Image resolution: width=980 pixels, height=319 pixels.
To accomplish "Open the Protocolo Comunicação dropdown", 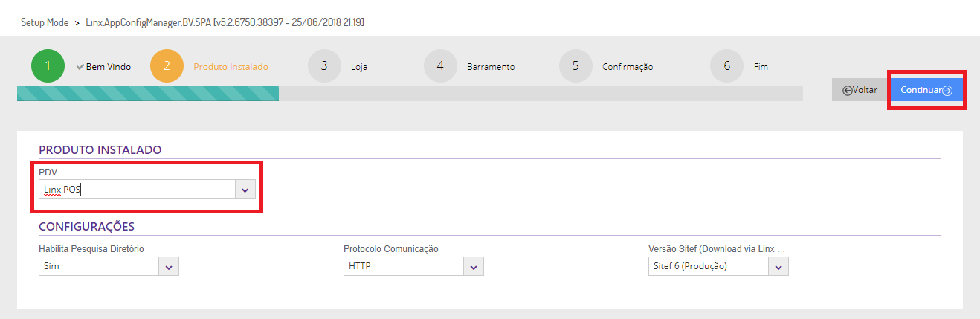I will tap(474, 266).
